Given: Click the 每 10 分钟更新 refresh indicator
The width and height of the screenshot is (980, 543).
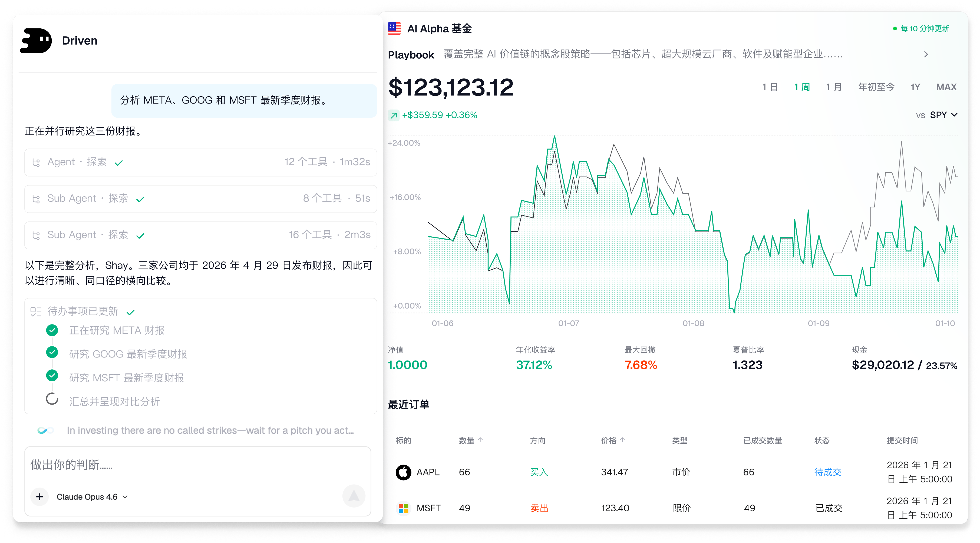Looking at the screenshot, I should pyautogui.click(x=921, y=28).
